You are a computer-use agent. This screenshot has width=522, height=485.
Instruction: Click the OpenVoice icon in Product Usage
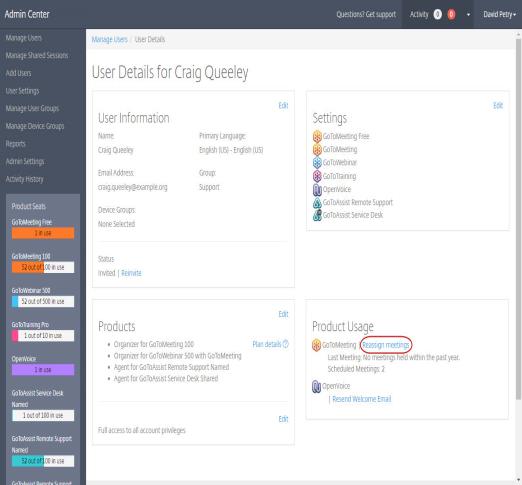316,386
